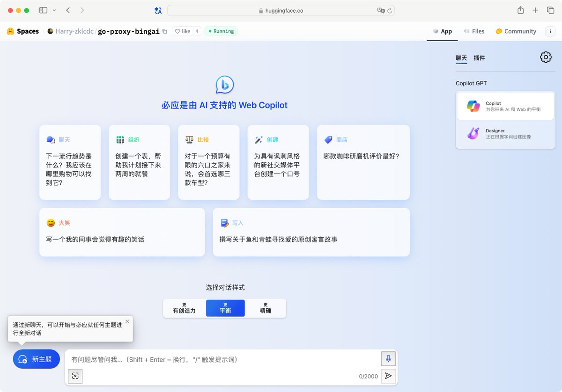Image resolution: width=562 pixels, height=392 pixels.
Task: Choose the 有创造力 conversation style
Action: 184,308
